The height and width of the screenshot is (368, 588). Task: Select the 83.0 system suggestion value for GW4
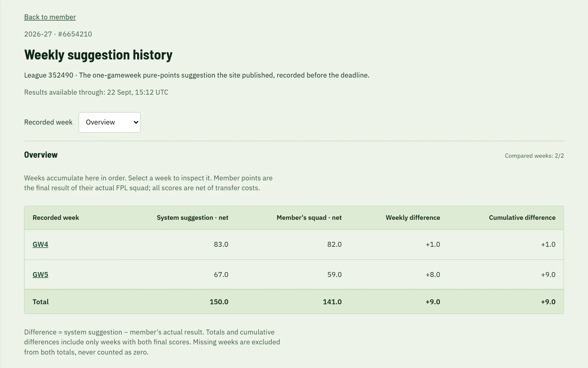221,244
